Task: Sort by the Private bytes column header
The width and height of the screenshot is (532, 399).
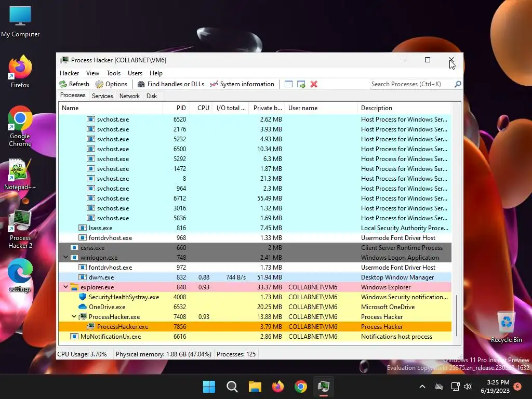Action: pos(267,108)
